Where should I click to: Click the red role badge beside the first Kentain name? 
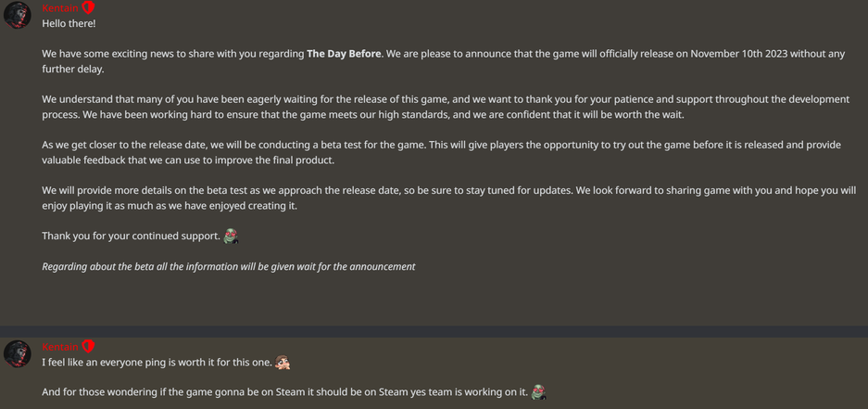88,7
